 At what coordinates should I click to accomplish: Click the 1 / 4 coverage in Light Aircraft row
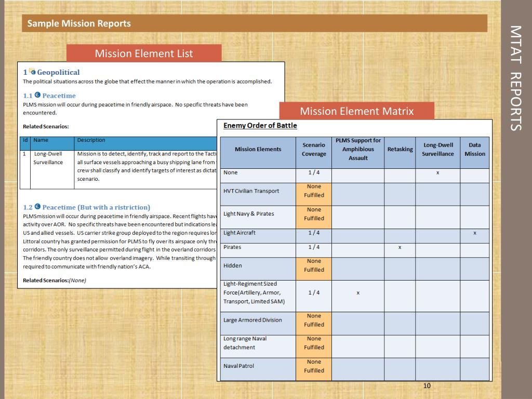tap(314, 233)
